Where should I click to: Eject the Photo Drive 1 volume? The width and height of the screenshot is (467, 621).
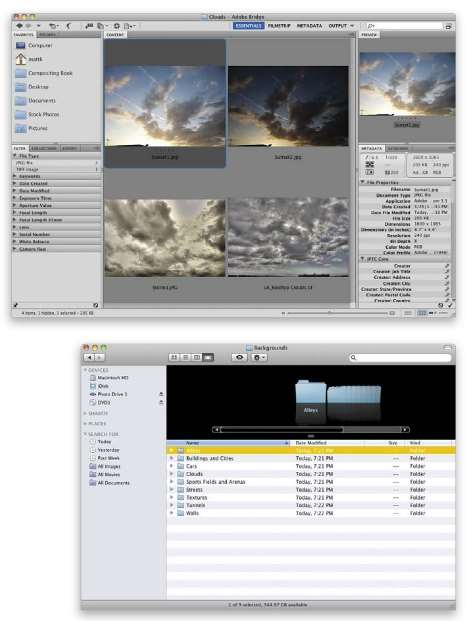[161, 394]
